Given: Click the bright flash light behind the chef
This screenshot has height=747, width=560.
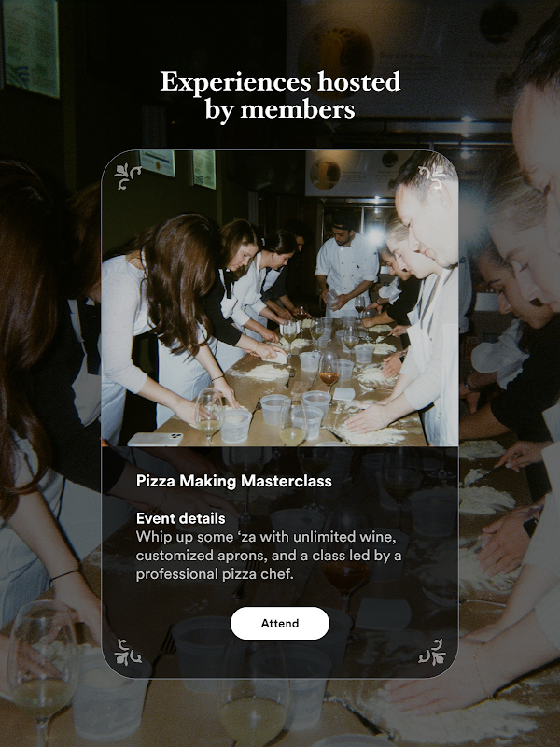Looking at the screenshot, I should click(x=375, y=234).
